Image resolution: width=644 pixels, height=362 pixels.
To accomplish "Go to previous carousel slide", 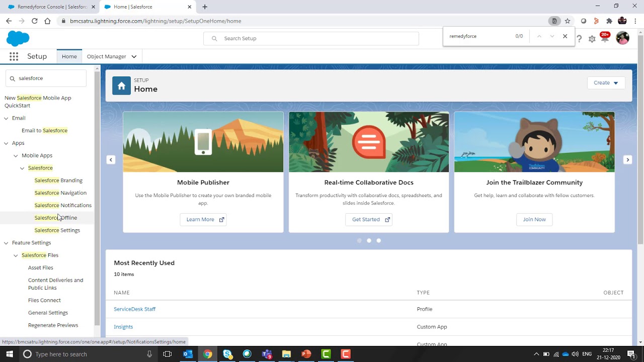I will (111, 159).
